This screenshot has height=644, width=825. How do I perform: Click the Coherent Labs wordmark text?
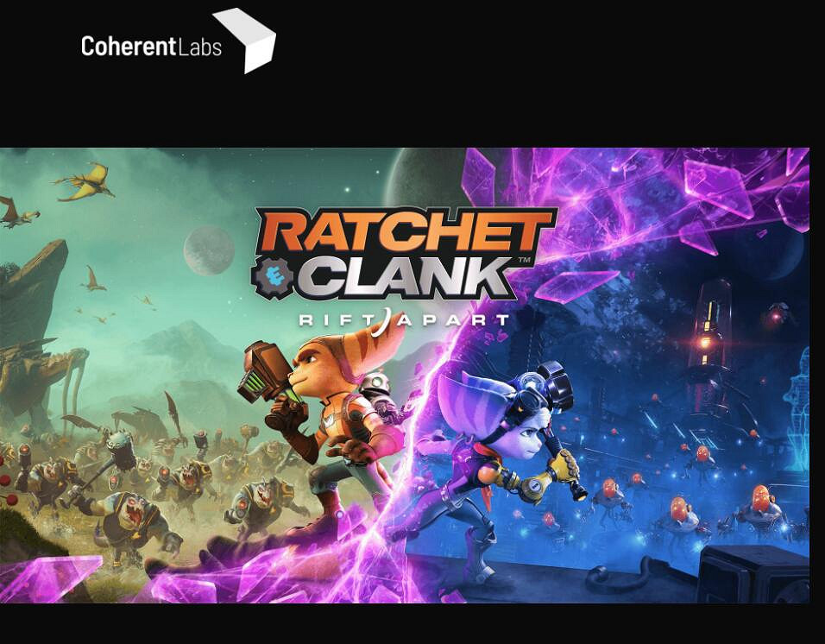[152, 47]
